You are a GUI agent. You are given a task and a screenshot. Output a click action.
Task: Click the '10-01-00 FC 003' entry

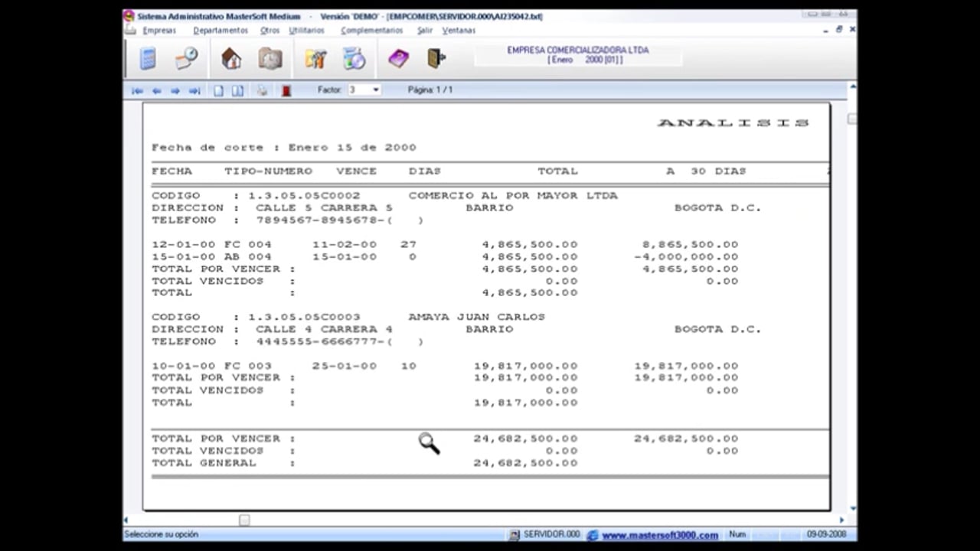(x=211, y=366)
